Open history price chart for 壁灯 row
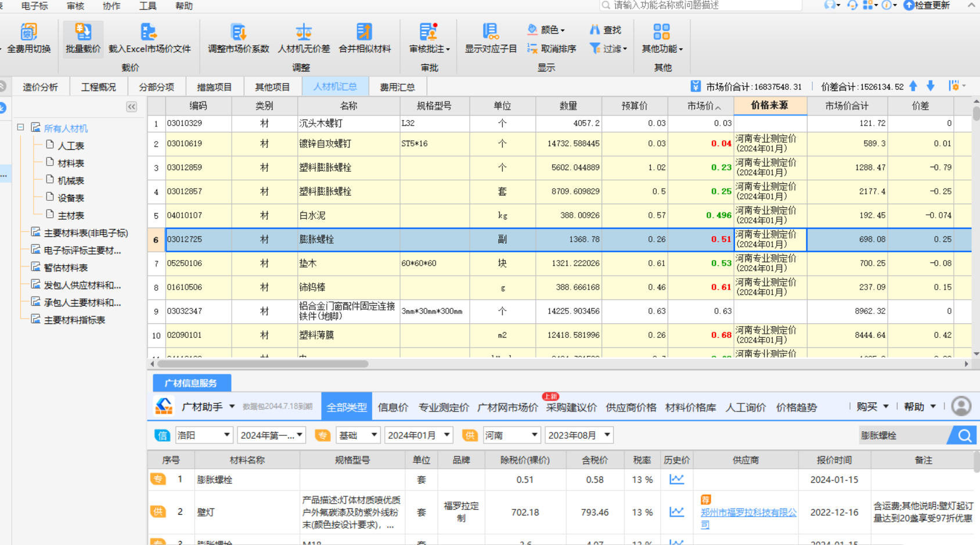This screenshot has height=545, width=980. point(676,512)
